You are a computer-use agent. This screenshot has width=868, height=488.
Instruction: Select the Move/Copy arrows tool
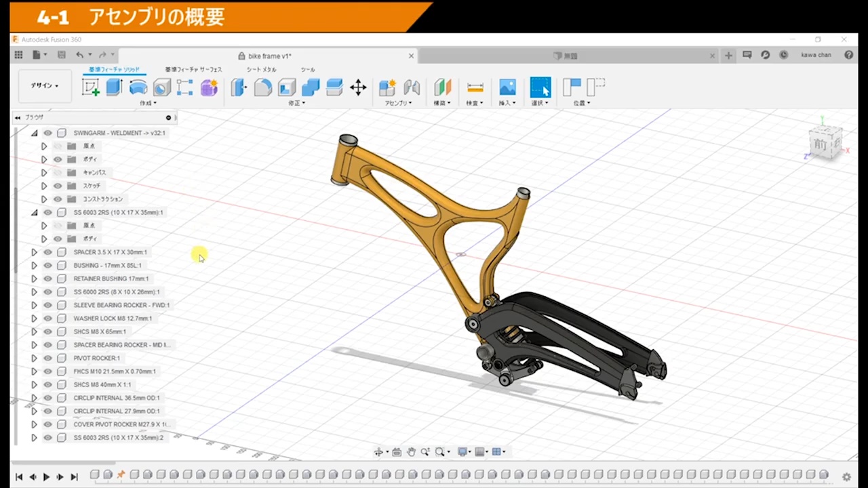[x=358, y=87]
